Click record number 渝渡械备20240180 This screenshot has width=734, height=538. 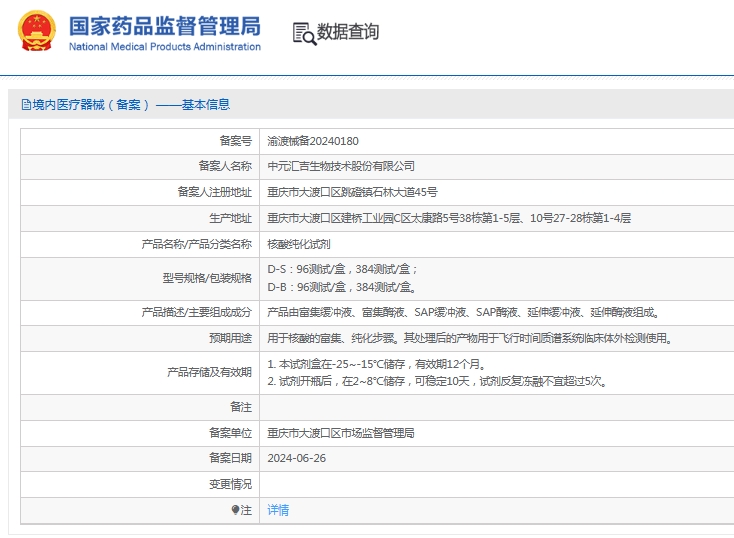coord(313,141)
